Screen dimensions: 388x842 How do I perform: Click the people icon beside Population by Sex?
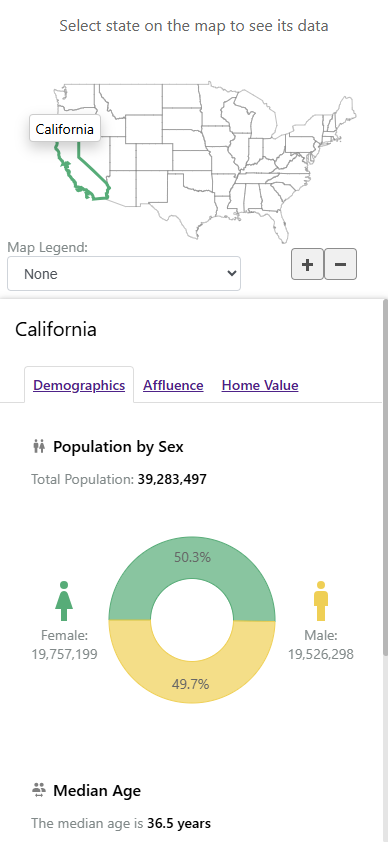click(x=39, y=446)
